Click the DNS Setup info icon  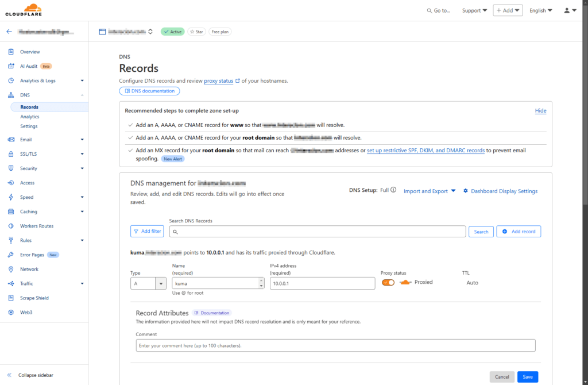tap(393, 190)
